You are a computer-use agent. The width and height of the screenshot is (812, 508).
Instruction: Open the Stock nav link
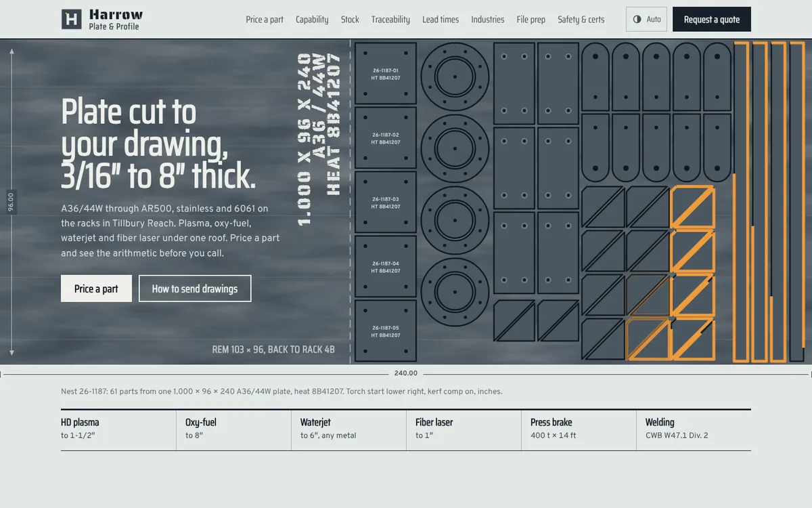pyautogui.click(x=350, y=20)
